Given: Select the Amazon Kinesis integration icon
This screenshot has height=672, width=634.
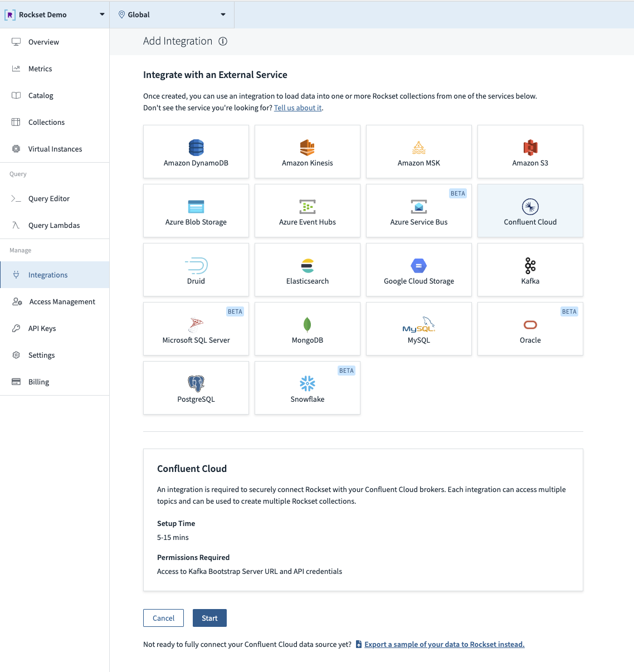Looking at the screenshot, I should click(308, 148).
